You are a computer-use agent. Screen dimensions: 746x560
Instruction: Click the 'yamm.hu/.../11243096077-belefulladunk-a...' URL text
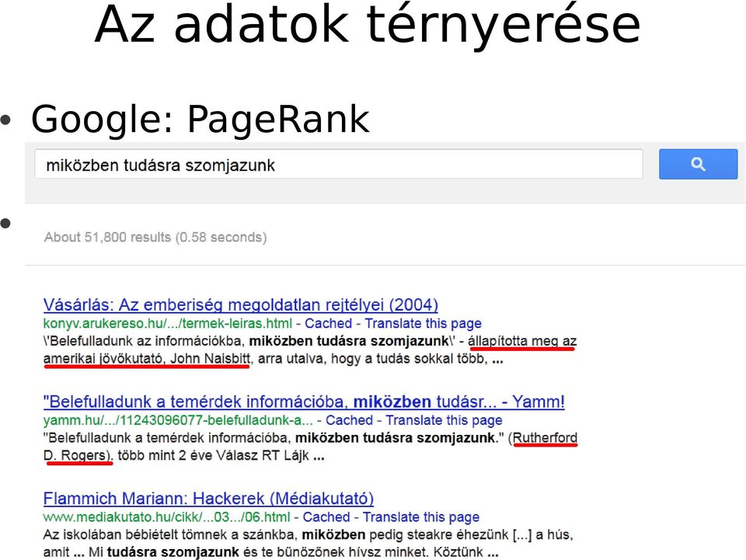point(178,420)
